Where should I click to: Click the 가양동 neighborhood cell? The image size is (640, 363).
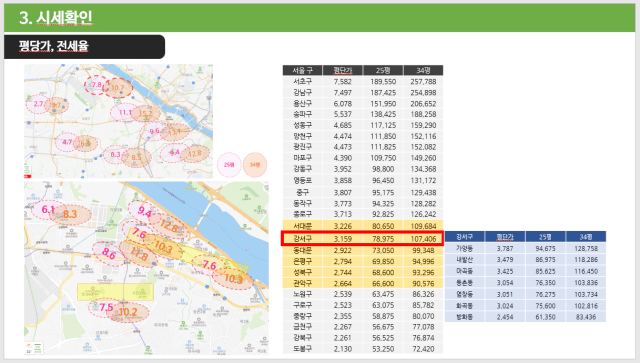coord(464,248)
